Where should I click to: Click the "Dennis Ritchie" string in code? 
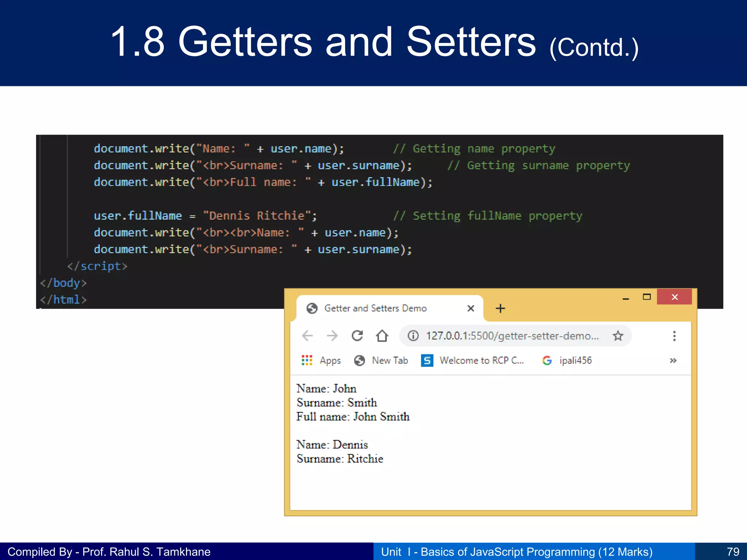tap(257, 216)
